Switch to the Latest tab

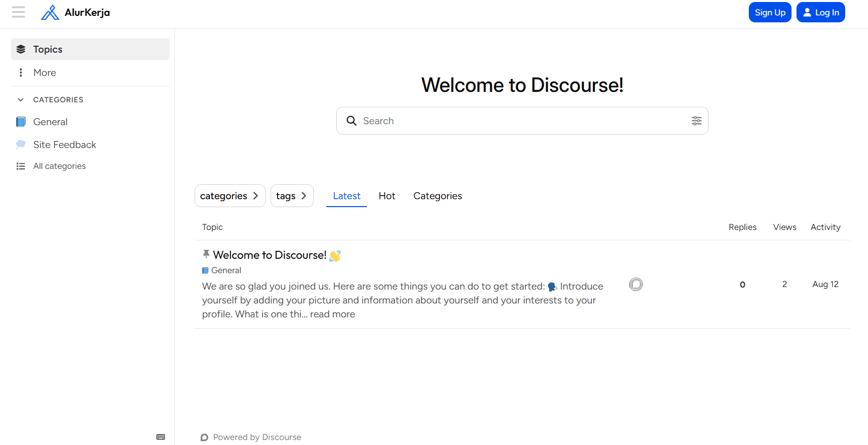click(x=347, y=196)
